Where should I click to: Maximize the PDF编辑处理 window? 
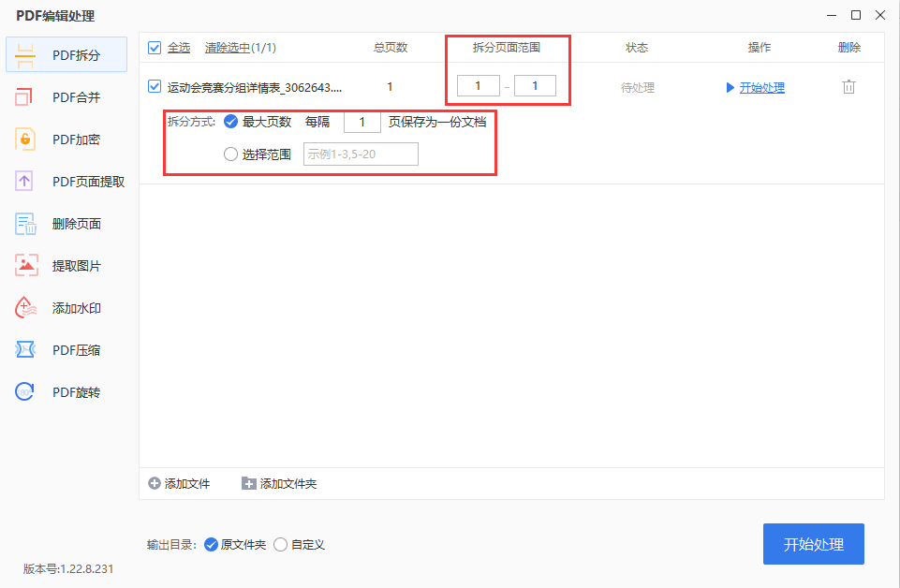[x=856, y=16]
